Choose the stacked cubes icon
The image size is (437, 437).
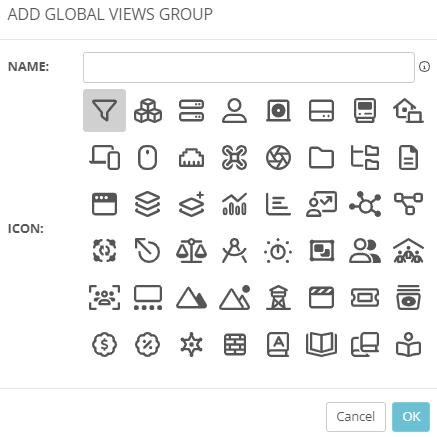click(148, 110)
